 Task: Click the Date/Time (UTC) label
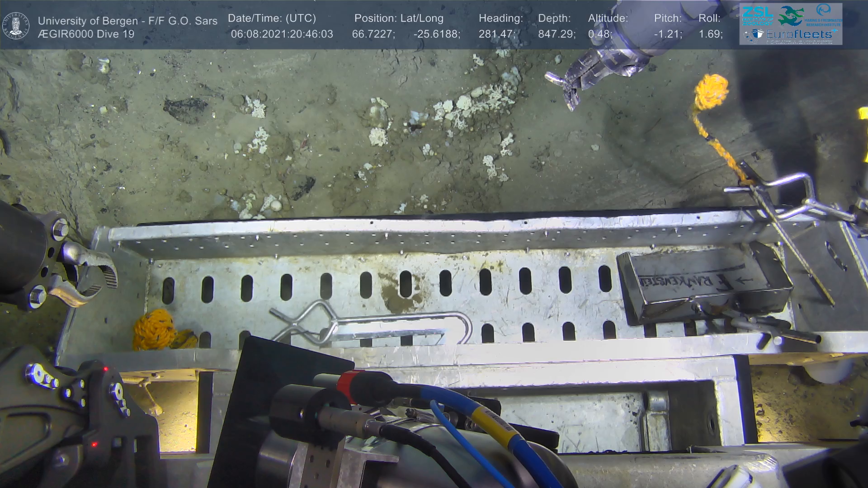pos(272,19)
